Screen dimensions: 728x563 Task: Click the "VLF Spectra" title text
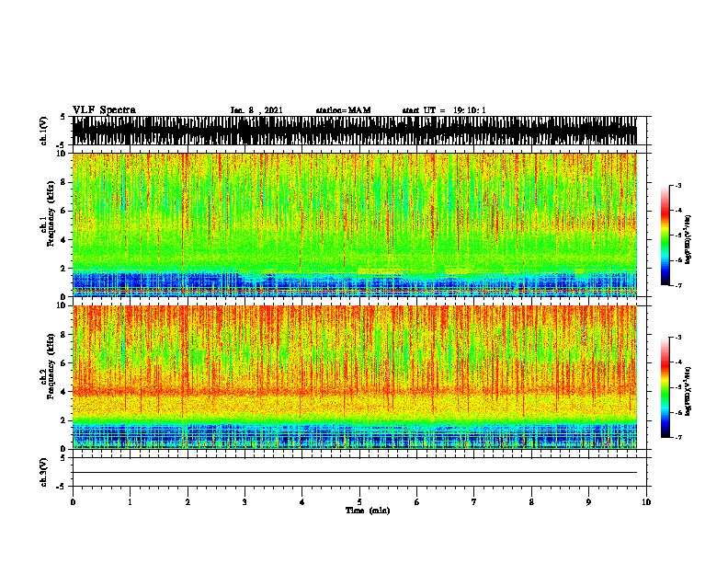tap(104, 110)
